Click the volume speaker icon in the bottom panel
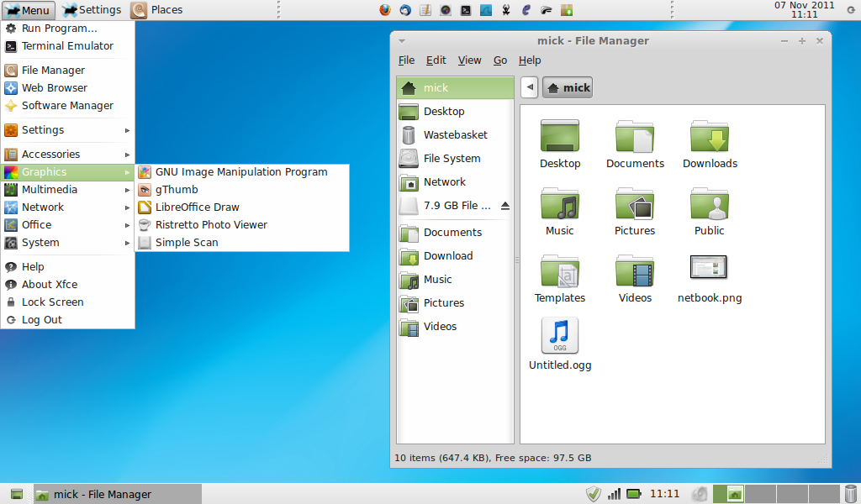The height and width of the screenshot is (504, 861). 699,494
